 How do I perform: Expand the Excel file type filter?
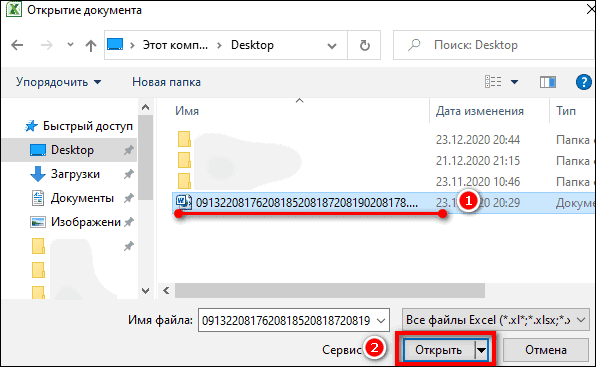click(495, 320)
